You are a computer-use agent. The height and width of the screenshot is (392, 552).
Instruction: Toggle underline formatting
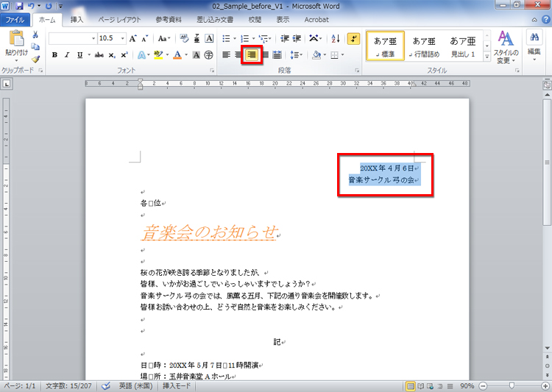[x=80, y=55]
